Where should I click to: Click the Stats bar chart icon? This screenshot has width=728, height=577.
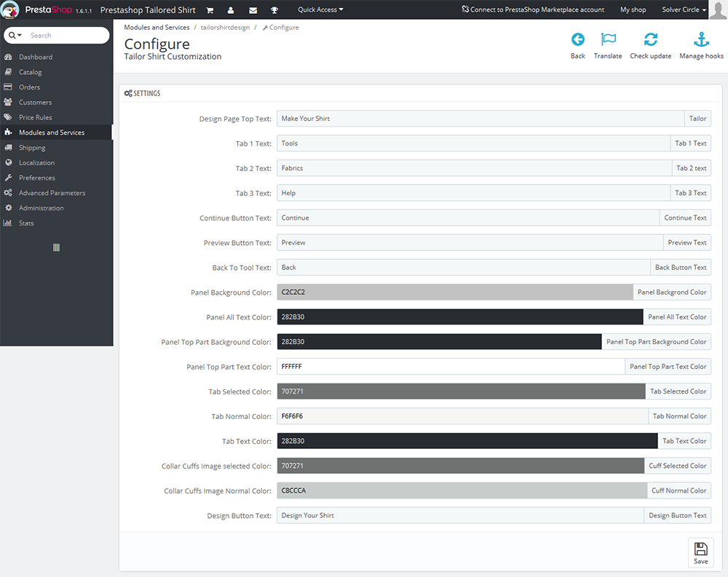coord(7,223)
